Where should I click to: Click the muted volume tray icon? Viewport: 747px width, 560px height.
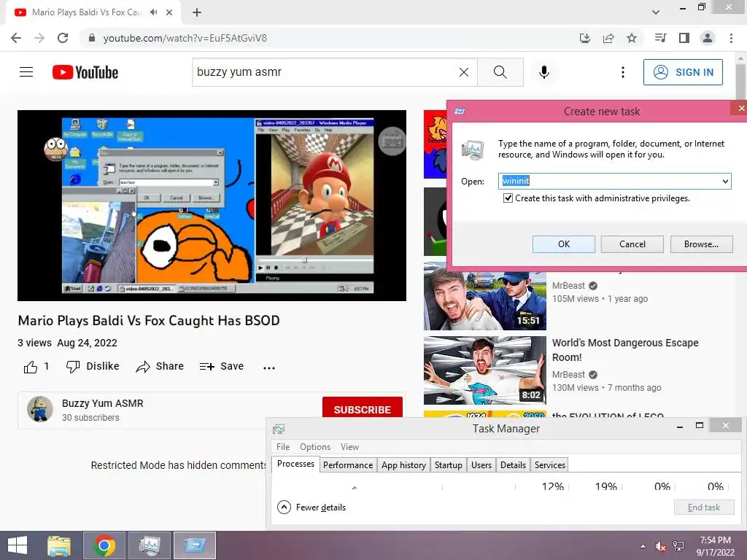pyautogui.click(x=660, y=546)
